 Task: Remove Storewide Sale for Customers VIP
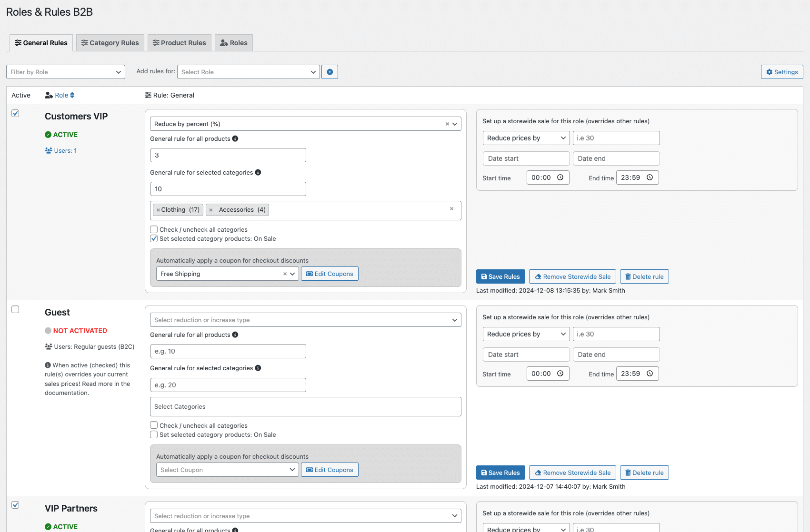tap(572, 276)
